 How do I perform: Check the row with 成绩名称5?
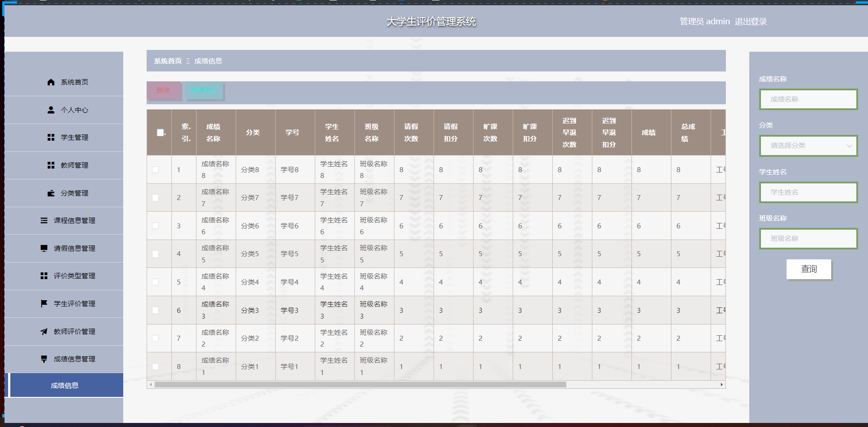155,254
